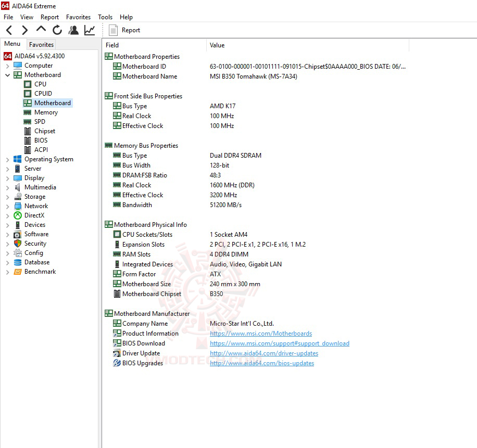Click the ACPI chip icon in tree
This screenshot has width=477, height=448.
point(28,150)
